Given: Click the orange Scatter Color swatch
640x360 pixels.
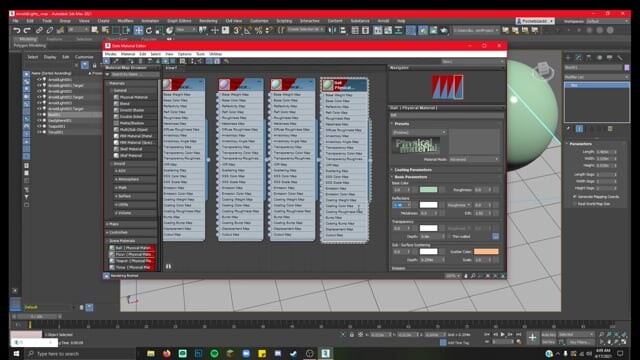Looking at the screenshot, I should tap(486, 251).
